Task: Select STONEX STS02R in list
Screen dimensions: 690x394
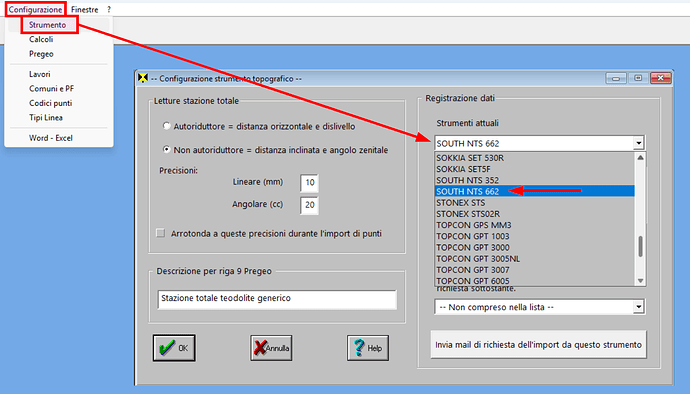Action: [x=534, y=214]
